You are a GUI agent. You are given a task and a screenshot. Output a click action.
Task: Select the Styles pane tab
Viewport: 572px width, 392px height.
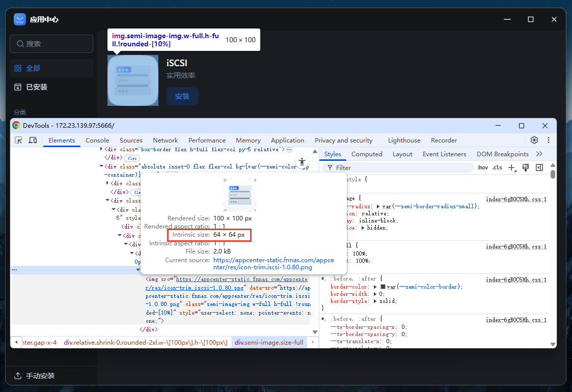[333, 154]
